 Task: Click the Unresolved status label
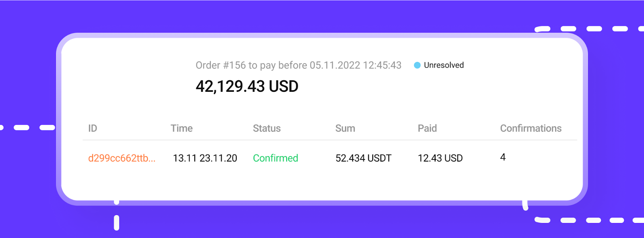click(444, 65)
